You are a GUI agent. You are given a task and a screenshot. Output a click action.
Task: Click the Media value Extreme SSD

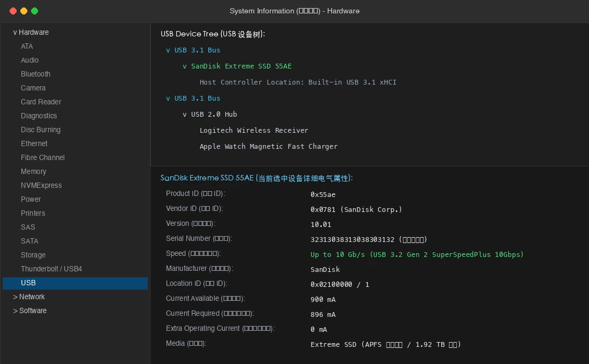pyautogui.click(x=386, y=345)
